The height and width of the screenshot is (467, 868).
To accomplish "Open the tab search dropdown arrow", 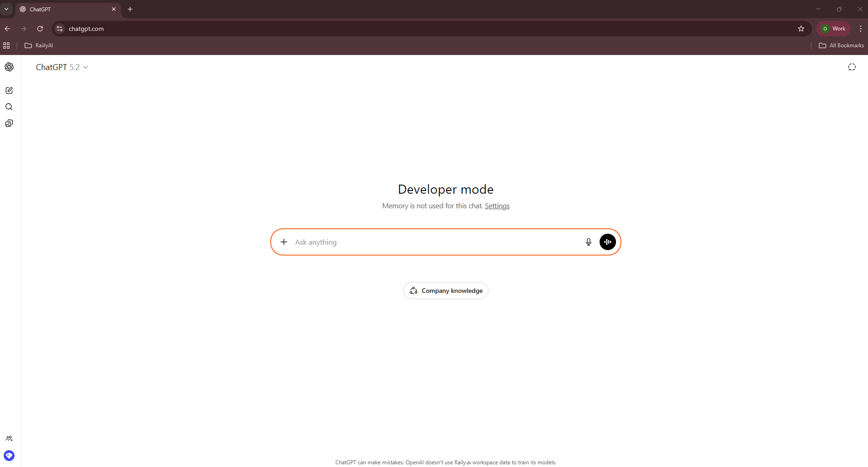I will coord(6,9).
